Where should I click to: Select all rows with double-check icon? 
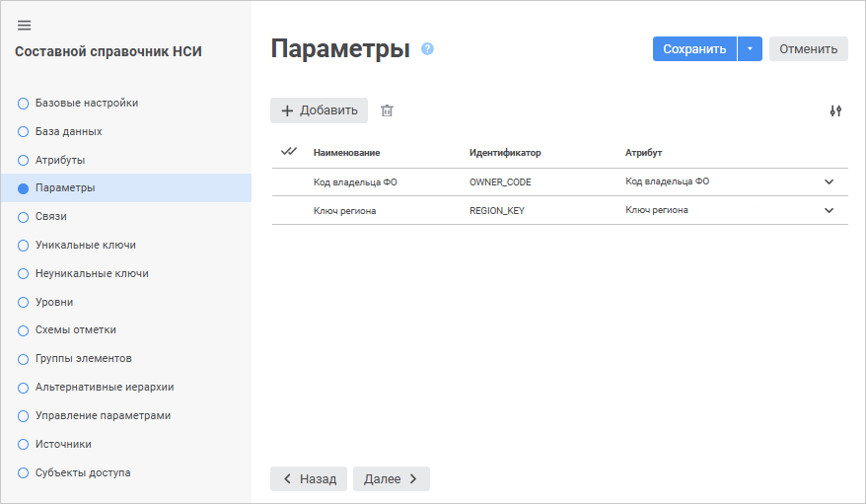(x=289, y=151)
